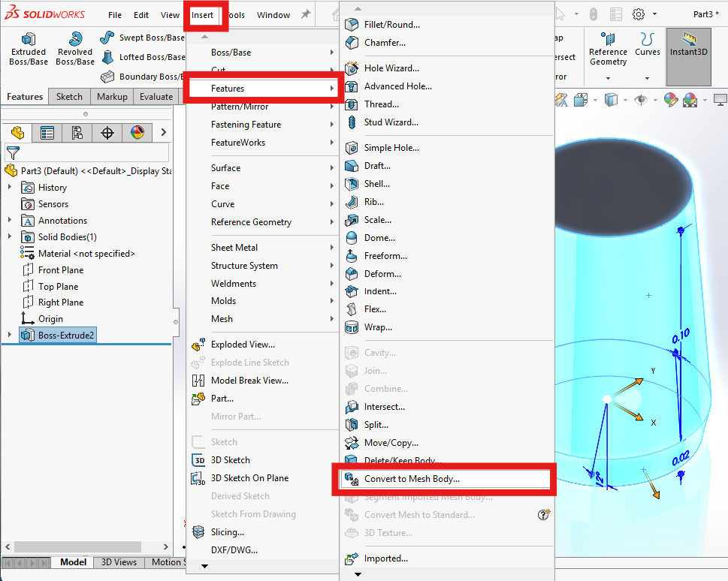
Task: Choose Thread feature
Action: click(x=448, y=104)
